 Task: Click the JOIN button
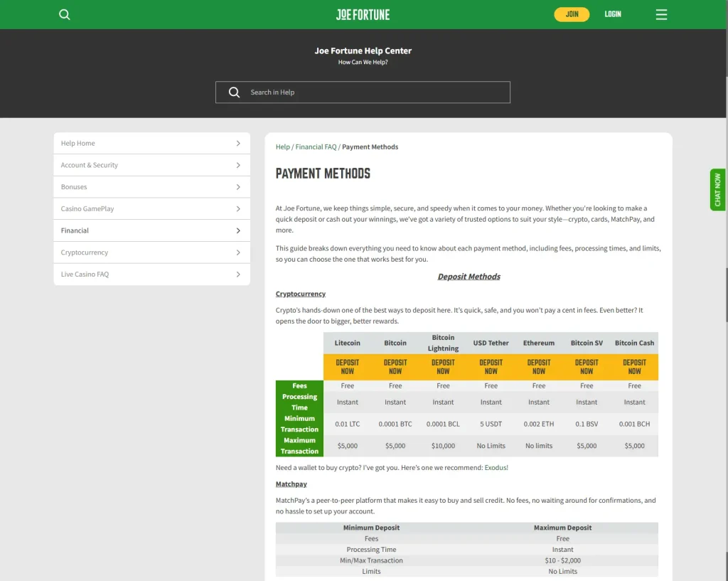point(572,14)
